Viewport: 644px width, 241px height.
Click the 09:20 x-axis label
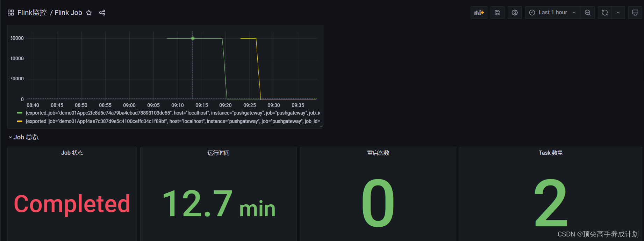click(226, 105)
